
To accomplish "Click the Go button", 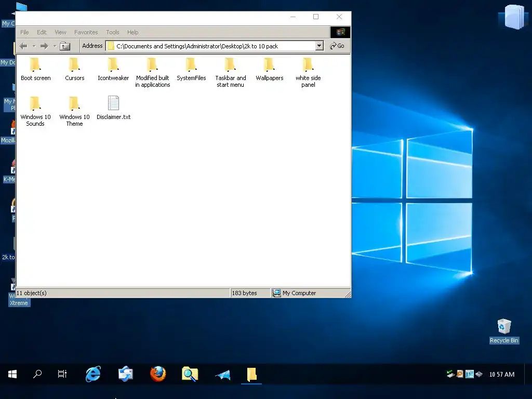I will click(337, 46).
